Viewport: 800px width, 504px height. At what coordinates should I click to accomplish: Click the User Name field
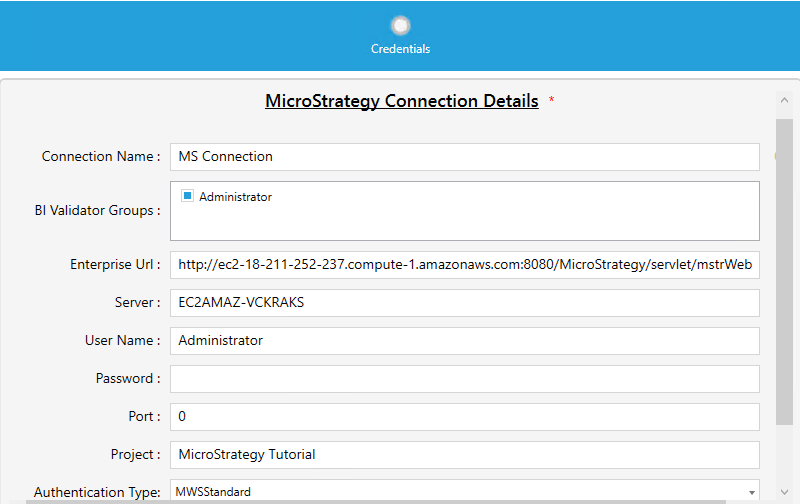coord(465,341)
